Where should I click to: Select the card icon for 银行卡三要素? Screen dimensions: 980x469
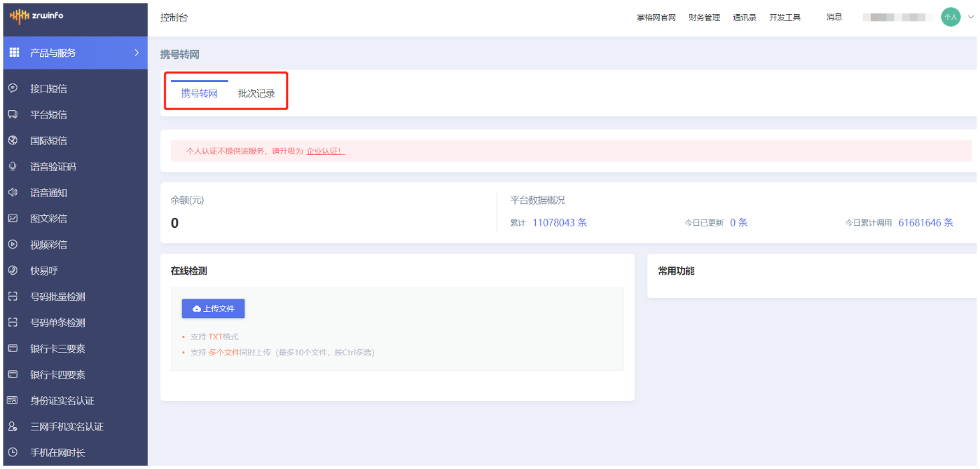point(12,349)
